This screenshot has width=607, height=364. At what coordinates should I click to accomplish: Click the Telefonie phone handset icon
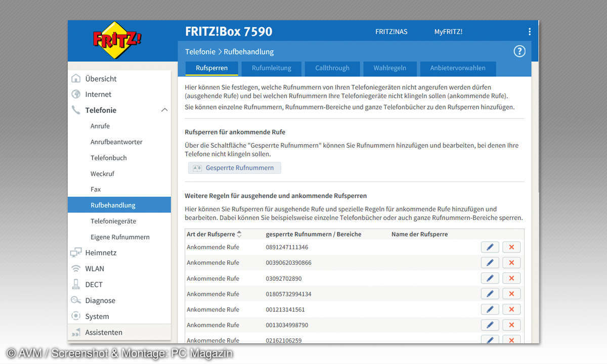pos(76,110)
